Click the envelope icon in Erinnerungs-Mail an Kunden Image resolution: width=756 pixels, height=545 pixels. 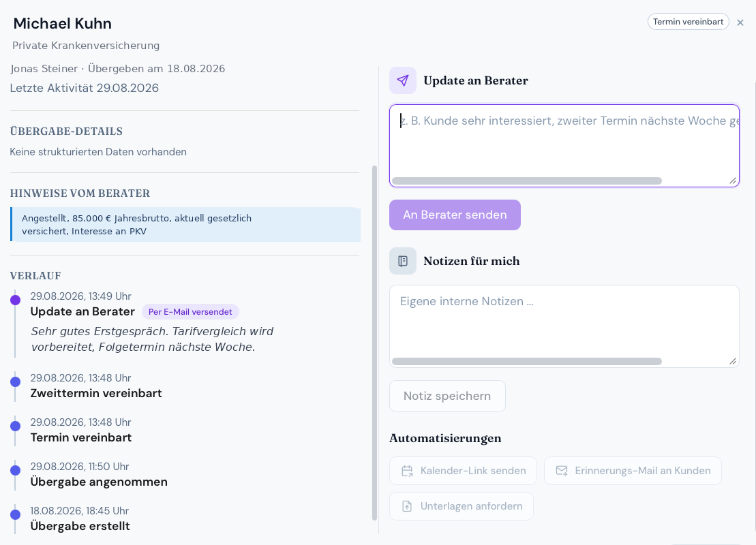[562, 471]
